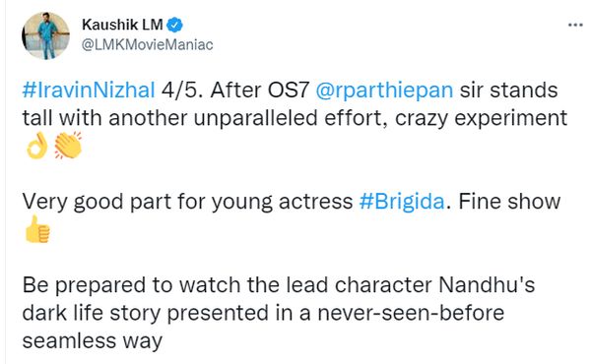Click the closing words 'seamless way'
The width and height of the screenshot is (591, 364).
[93, 341]
